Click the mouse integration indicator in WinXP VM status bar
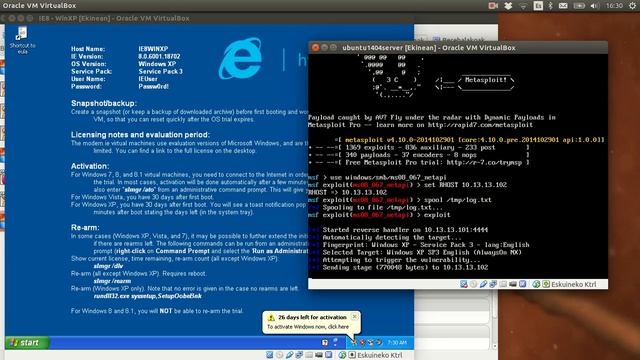Viewport: 640px width, 360px height. [342, 355]
